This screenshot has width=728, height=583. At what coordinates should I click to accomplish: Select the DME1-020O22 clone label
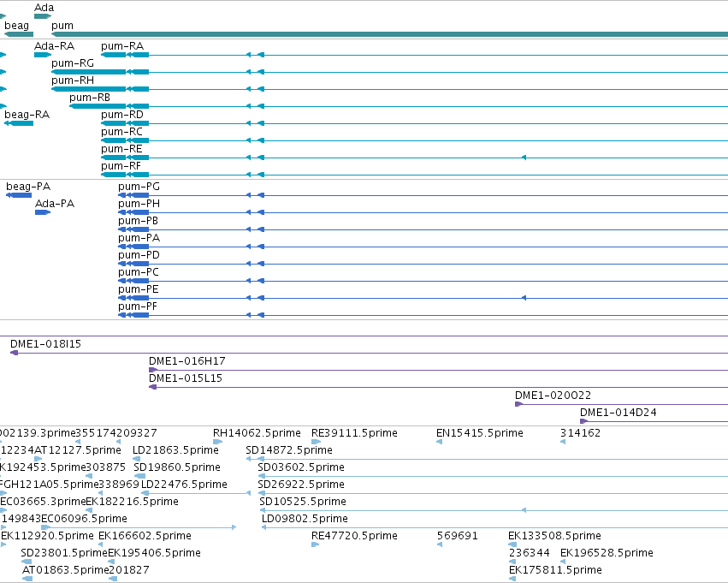click(x=553, y=396)
